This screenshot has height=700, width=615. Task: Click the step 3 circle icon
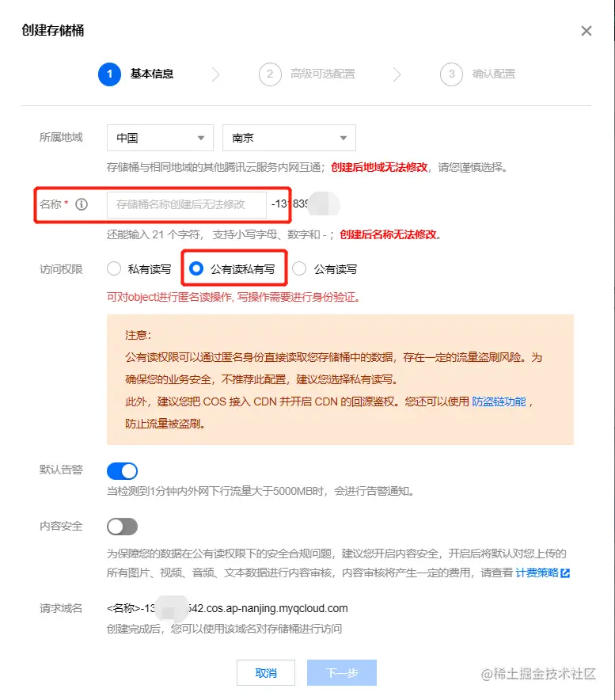(x=452, y=74)
